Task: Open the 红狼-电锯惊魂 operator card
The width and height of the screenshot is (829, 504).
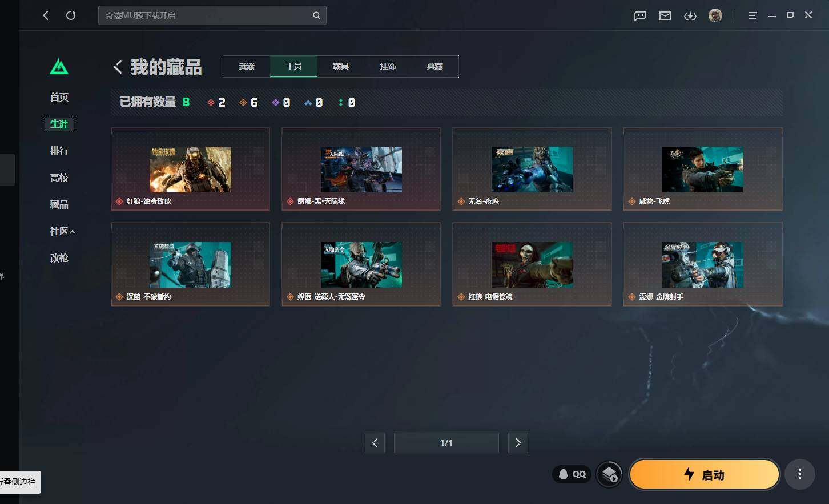Action: 532,264
